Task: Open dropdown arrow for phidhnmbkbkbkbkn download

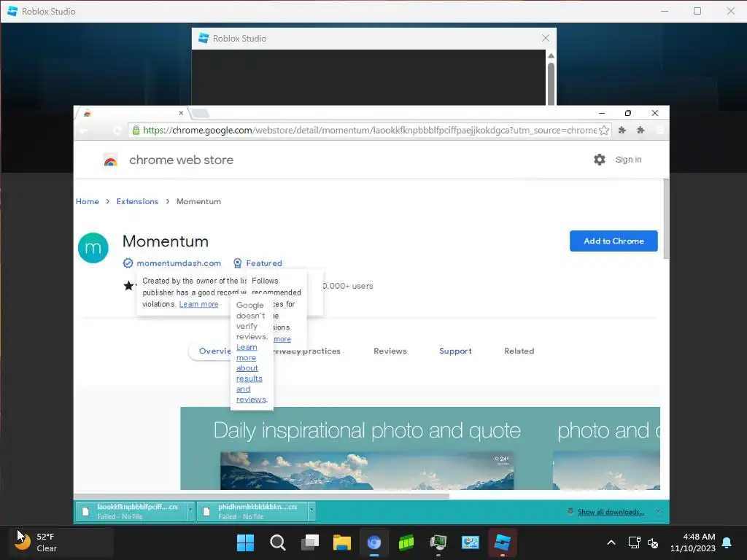Action: pyautogui.click(x=311, y=510)
